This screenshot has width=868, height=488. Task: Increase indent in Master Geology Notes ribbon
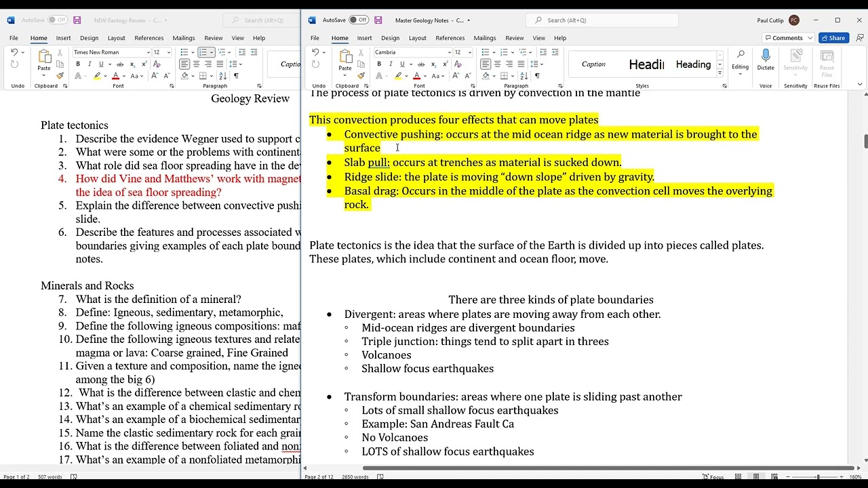click(555, 52)
